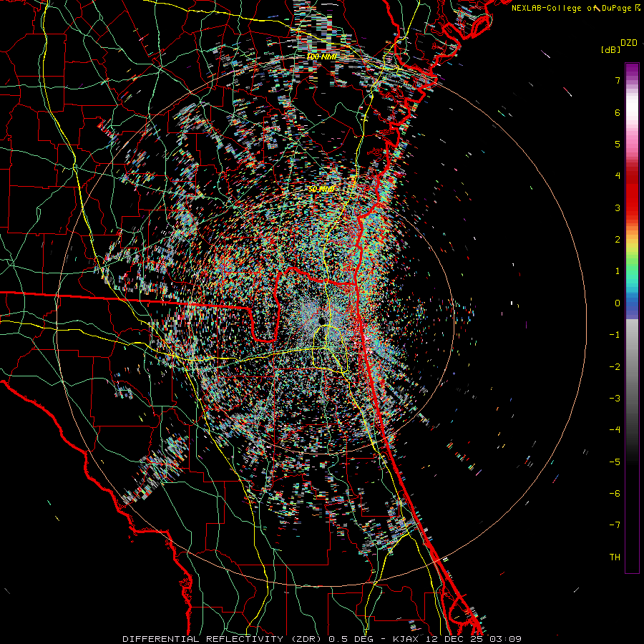
Task: Click the 100 NMI range ring label
Action: (x=321, y=57)
